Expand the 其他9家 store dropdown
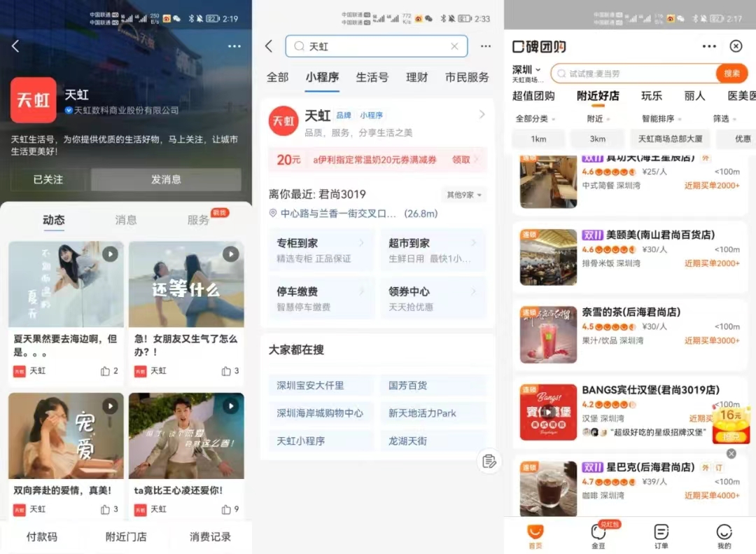 point(464,195)
